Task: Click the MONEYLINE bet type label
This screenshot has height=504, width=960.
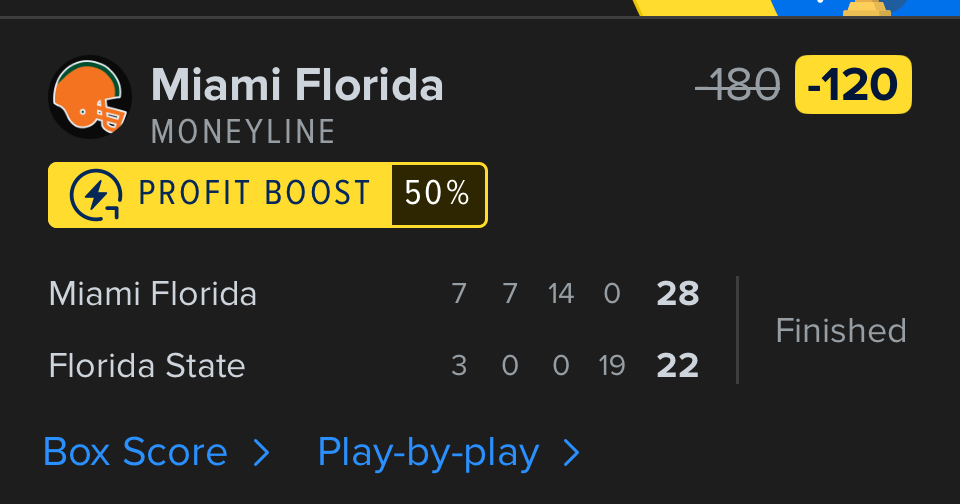Action: pyautogui.click(x=243, y=132)
